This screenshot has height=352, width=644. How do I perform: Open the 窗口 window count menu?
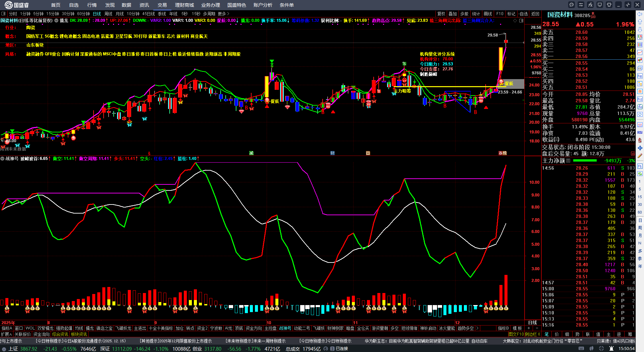19,329
